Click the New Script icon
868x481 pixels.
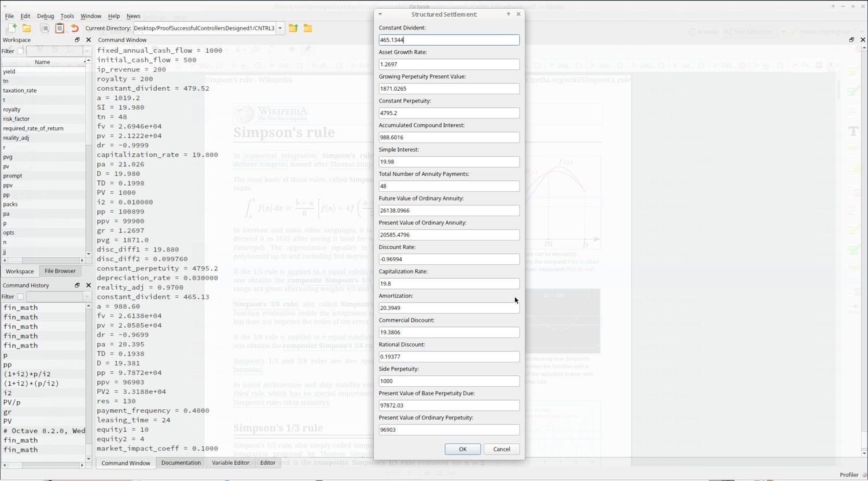coord(11,28)
